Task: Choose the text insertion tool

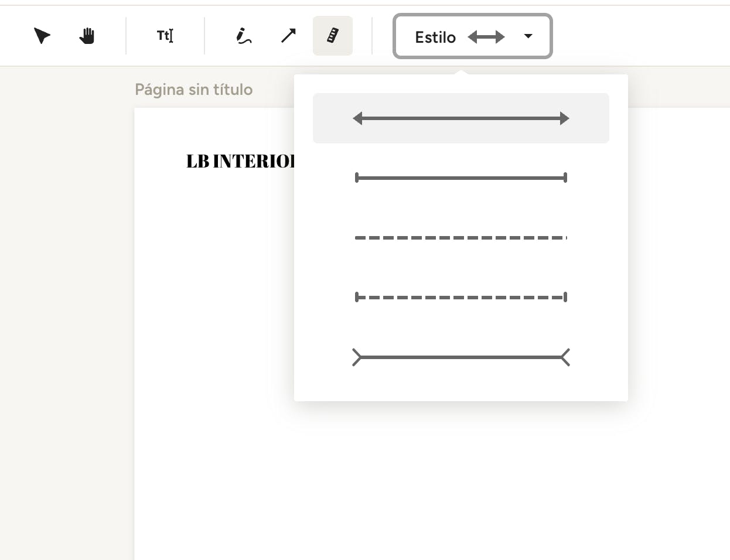Action: click(165, 36)
